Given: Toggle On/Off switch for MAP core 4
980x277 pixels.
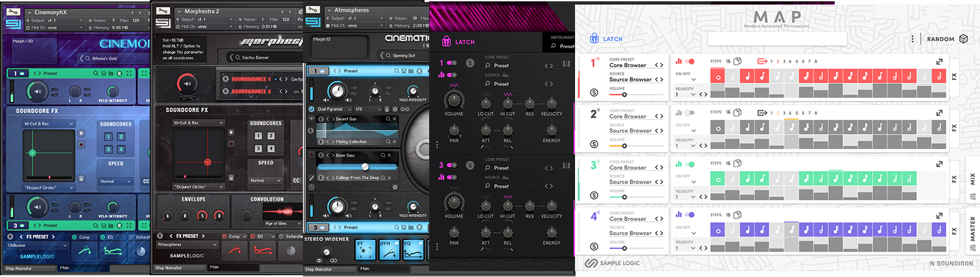Looking at the screenshot, I should pyautogui.click(x=690, y=215).
